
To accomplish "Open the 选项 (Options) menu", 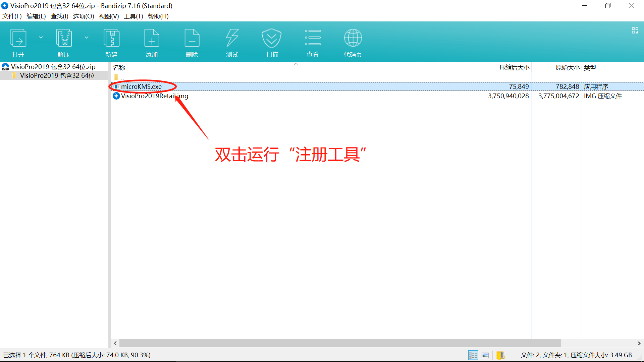I will click(x=83, y=16).
